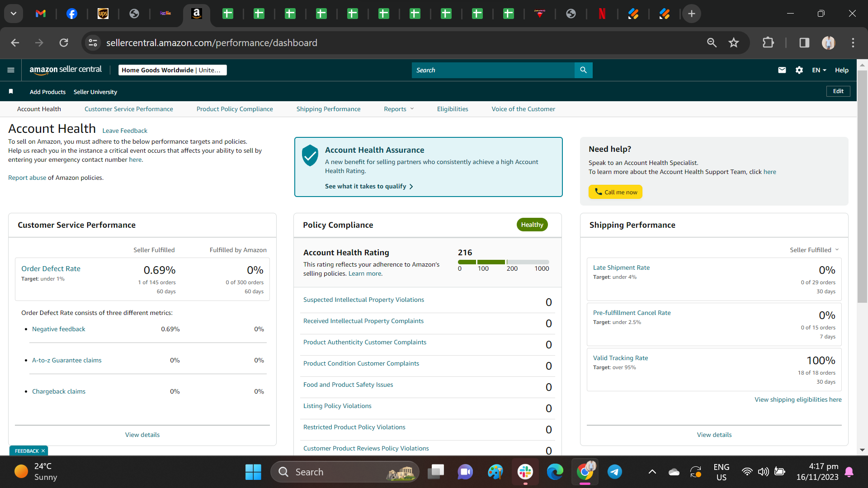Open Slack from the taskbar
This screenshot has height=488, width=868.
(x=525, y=472)
